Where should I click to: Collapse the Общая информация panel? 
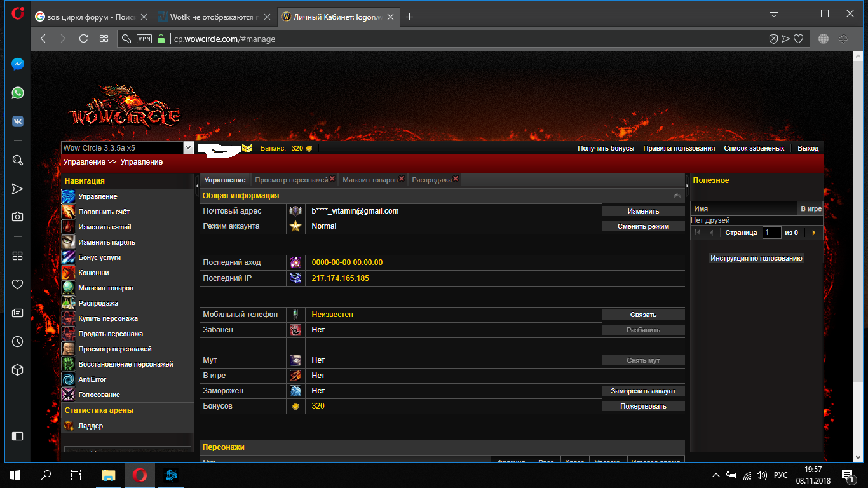pos(677,196)
